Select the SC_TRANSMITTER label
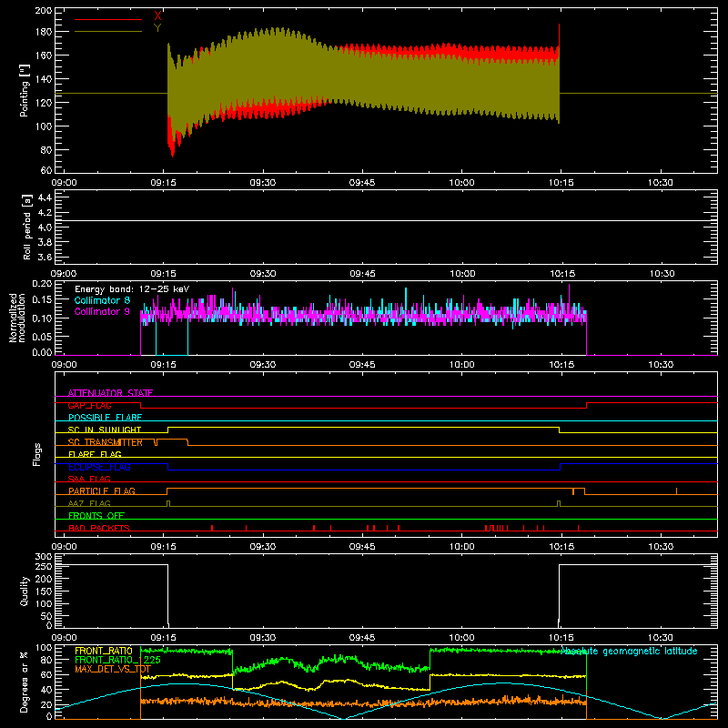 click(106, 442)
